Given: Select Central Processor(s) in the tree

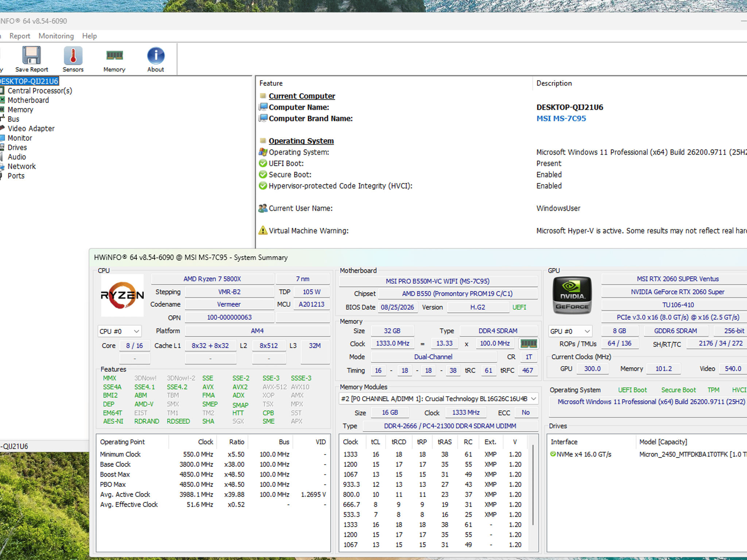Looking at the screenshot, I should pyautogui.click(x=40, y=91).
